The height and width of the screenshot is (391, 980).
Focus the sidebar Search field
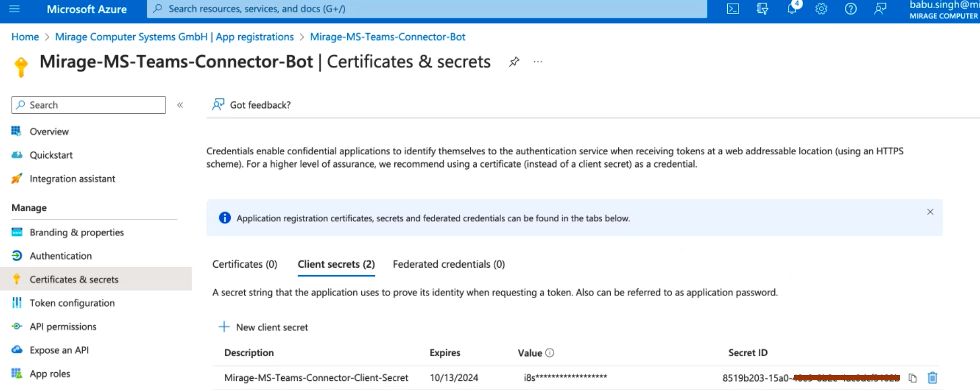(x=89, y=105)
